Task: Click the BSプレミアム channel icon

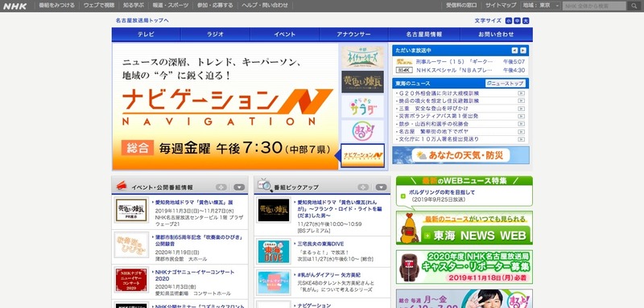Action: click(404, 61)
